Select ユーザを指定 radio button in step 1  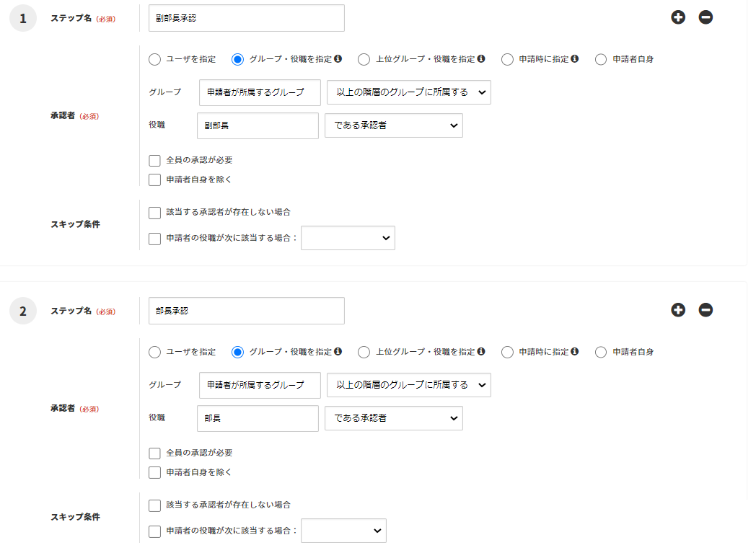click(x=154, y=59)
